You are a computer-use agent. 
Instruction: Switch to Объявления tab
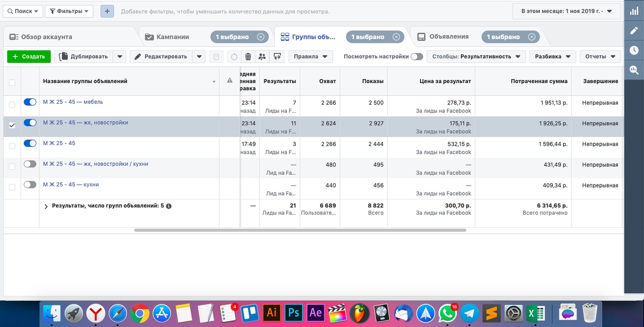point(449,37)
